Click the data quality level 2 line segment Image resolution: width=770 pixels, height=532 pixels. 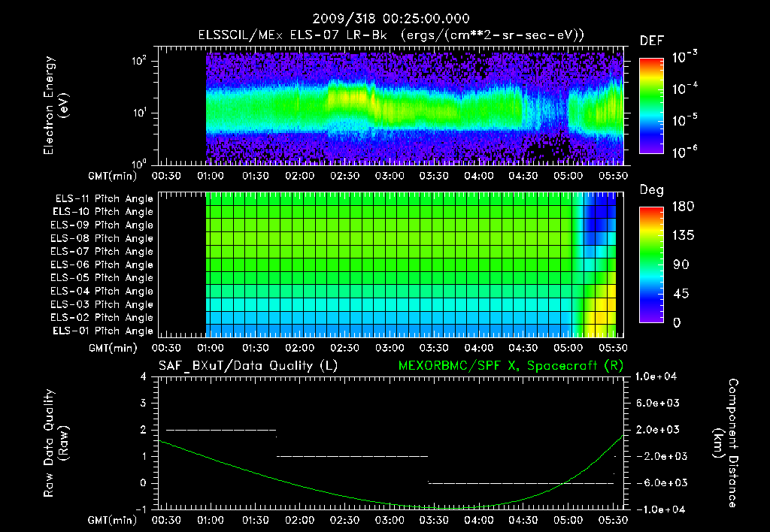221,430
